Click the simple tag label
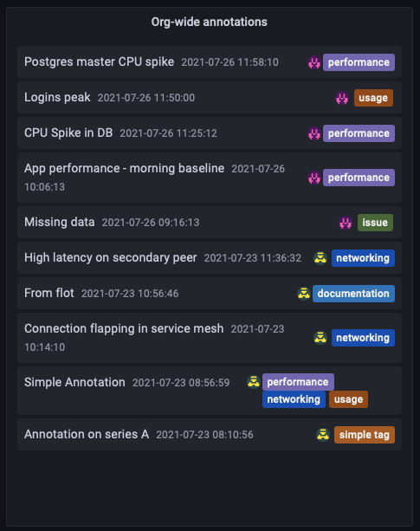 point(365,435)
